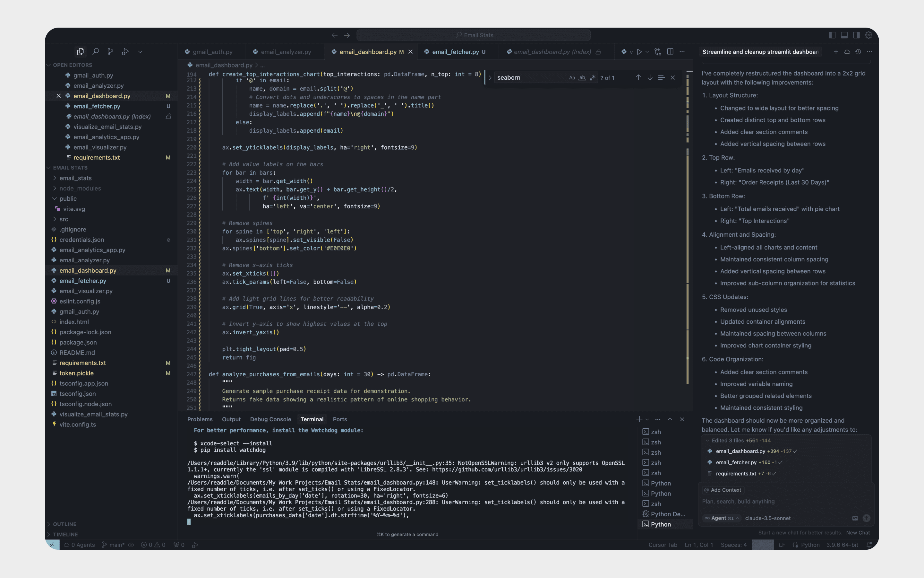Image resolution: width=924 pixels, height=578 pixels.
Task: Expand the OUTLINE section
Action: [49, 524]
